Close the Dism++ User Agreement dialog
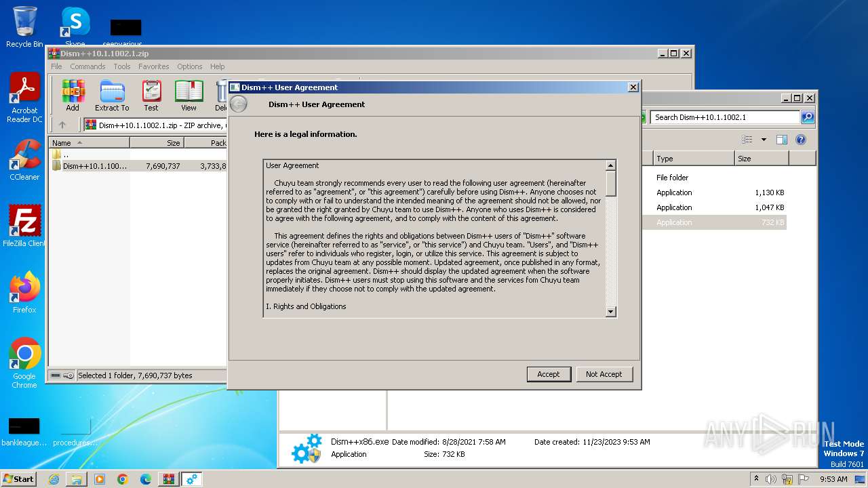This screenshot has height=488, width=868. (x=633, y=87)
